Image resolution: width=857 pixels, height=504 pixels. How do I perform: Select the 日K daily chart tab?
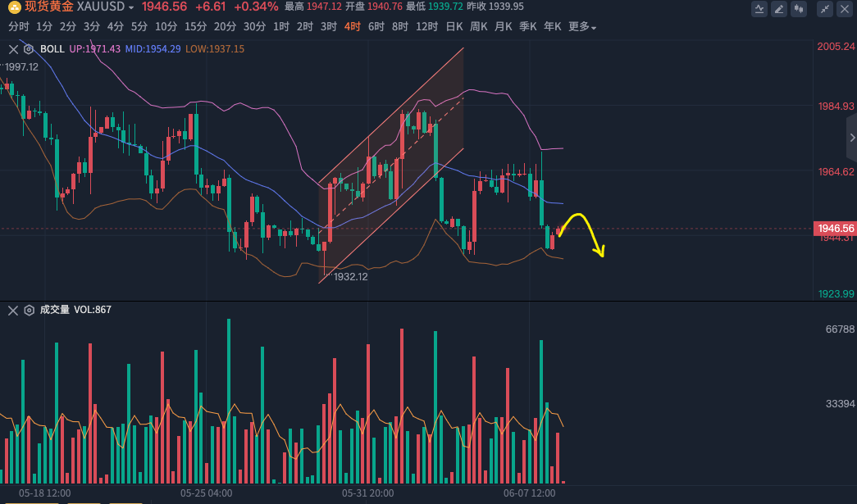click(454, 26)
